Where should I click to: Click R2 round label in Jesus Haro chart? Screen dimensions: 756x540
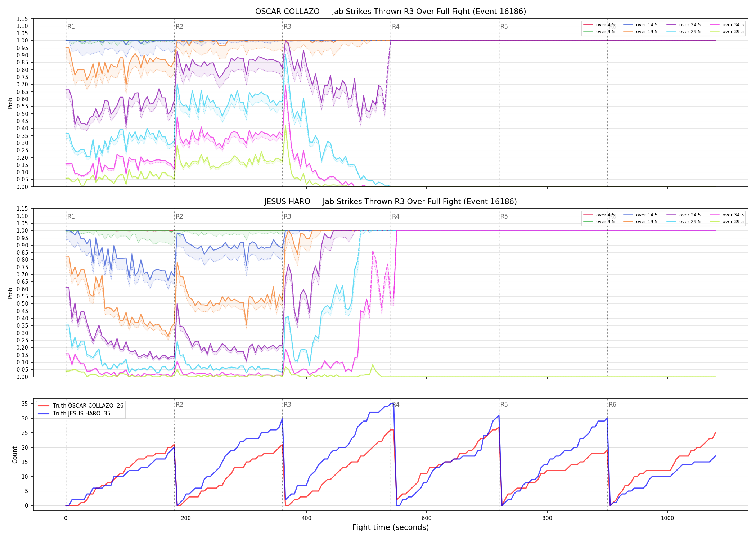(179, 216)
